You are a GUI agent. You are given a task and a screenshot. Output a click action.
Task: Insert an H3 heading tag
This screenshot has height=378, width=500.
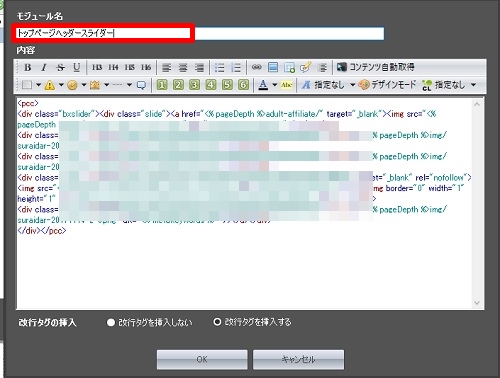pos(97,68)
